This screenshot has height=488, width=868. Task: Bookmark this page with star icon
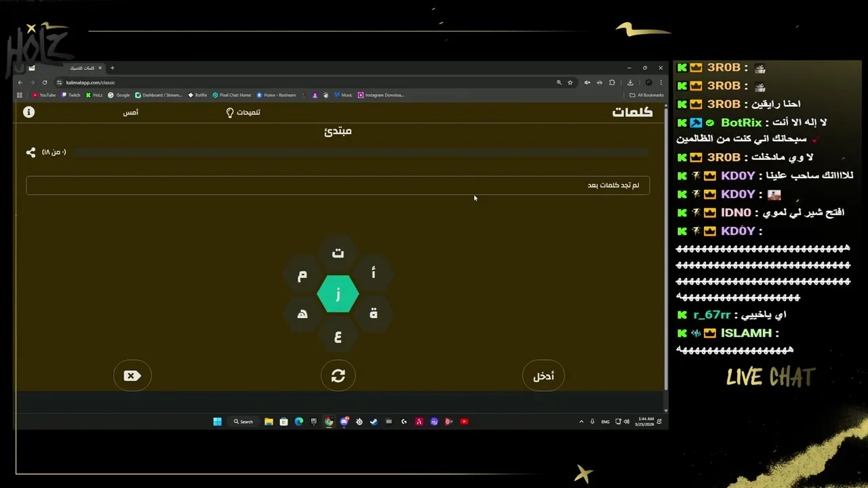coord(570,83)
